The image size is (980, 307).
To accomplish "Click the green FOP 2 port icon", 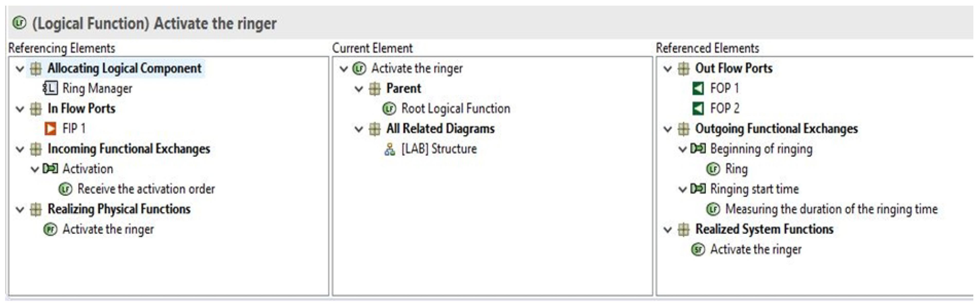I will pos(698,109).
